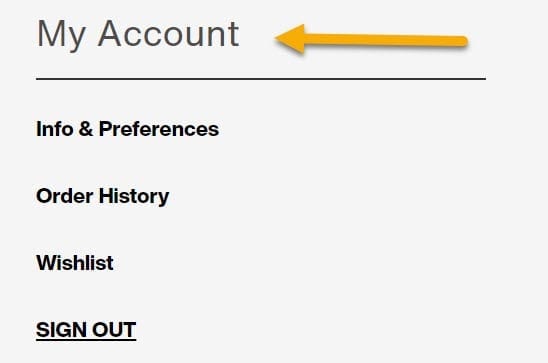Open the Info & Preferences page
The width and height of the screenshot is (548, 363).
point(128,129)
